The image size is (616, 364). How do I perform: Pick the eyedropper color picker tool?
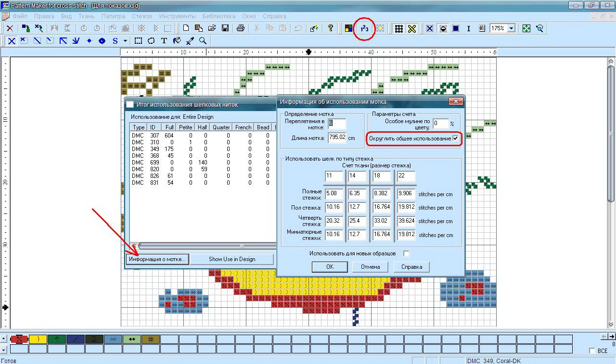tap(190, 41)
